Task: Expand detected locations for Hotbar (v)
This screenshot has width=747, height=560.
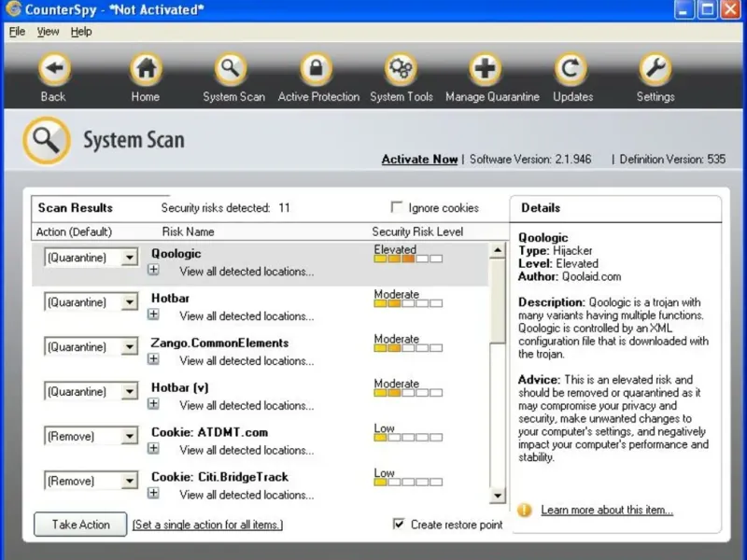Action: click(x=153, y=404)
